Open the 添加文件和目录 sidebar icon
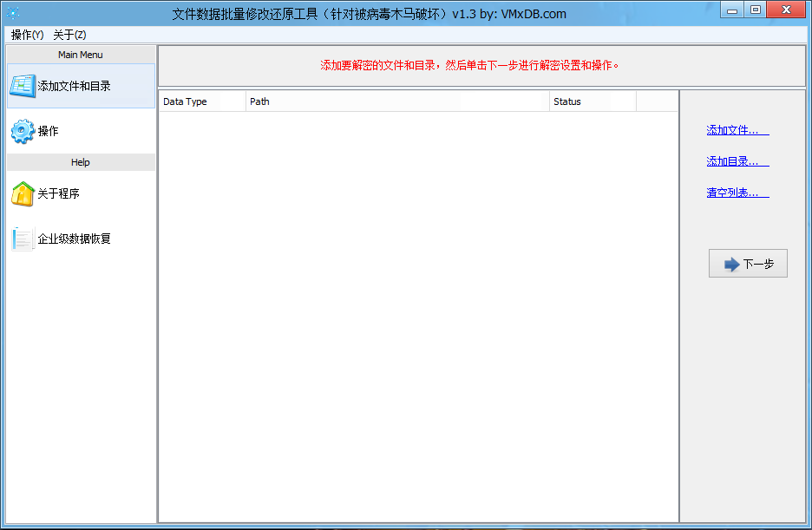 23,86
